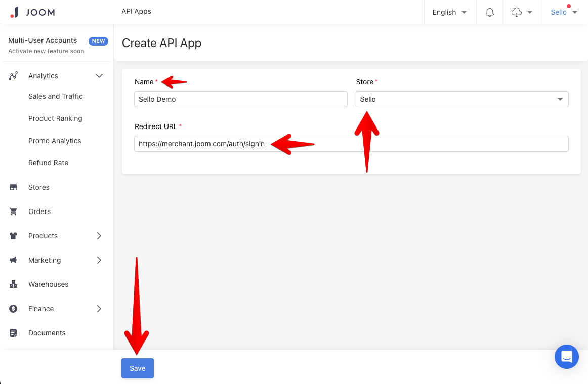Click the Products t-shirt icon

(x=13, y=236)
